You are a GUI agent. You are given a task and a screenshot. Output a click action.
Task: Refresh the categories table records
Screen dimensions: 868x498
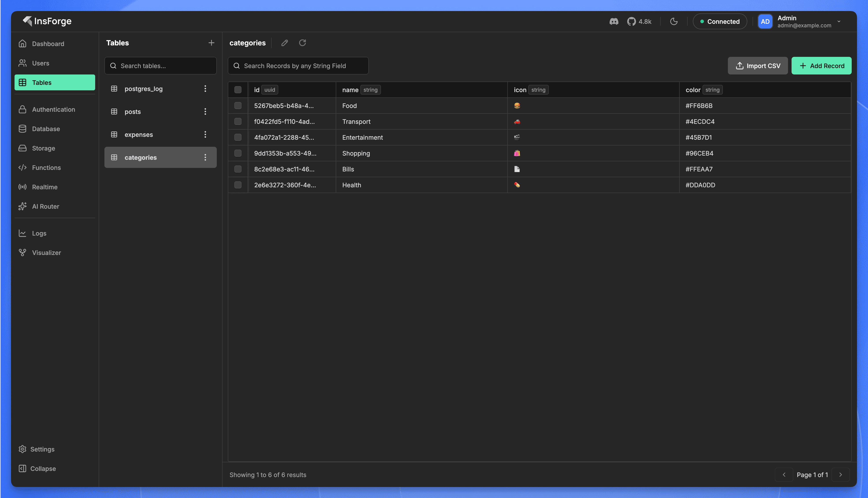coord(302,43)
